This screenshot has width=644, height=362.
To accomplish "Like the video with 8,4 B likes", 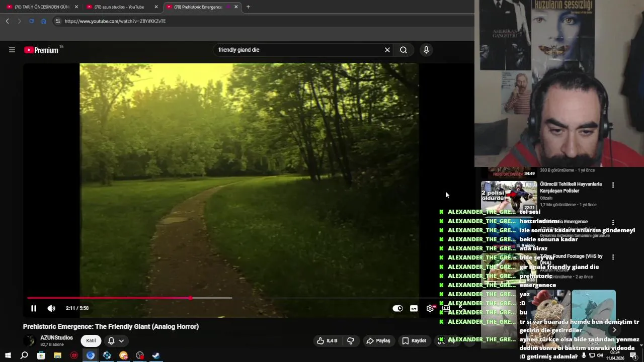I will pyautogui.click(x=327, y=341).
